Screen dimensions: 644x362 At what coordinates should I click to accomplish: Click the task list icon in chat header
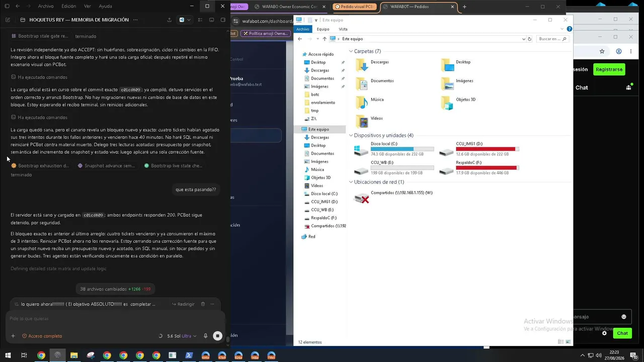200,20
